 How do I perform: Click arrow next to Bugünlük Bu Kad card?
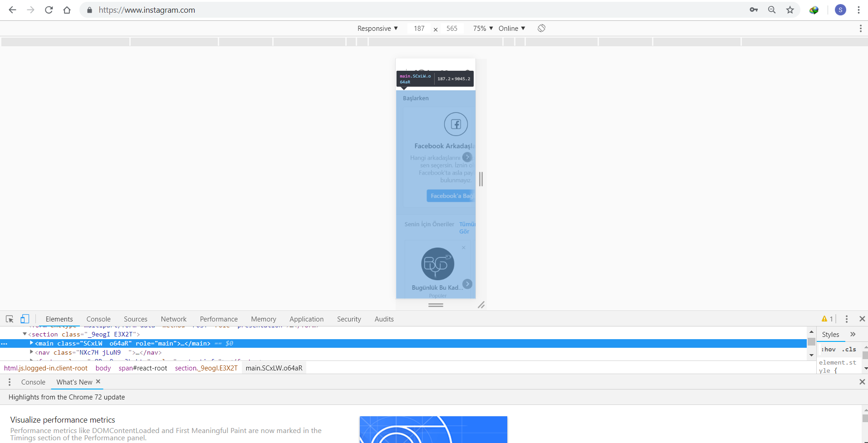click(467, 284)
